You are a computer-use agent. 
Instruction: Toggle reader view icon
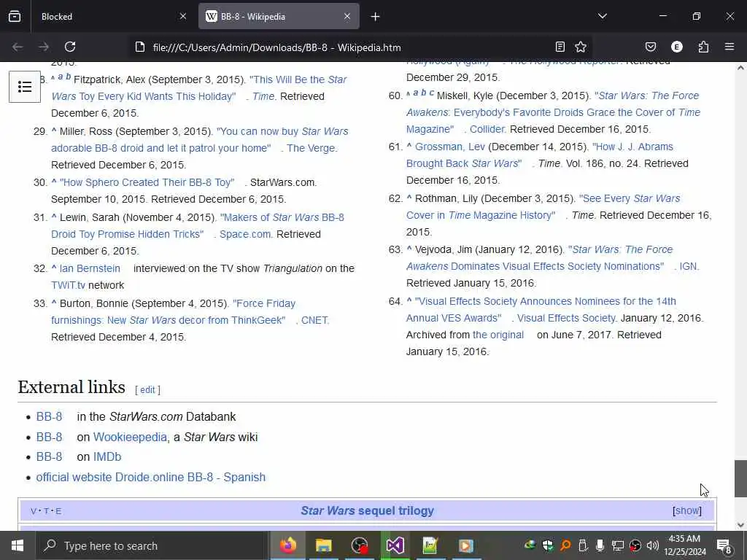point(560,47)
